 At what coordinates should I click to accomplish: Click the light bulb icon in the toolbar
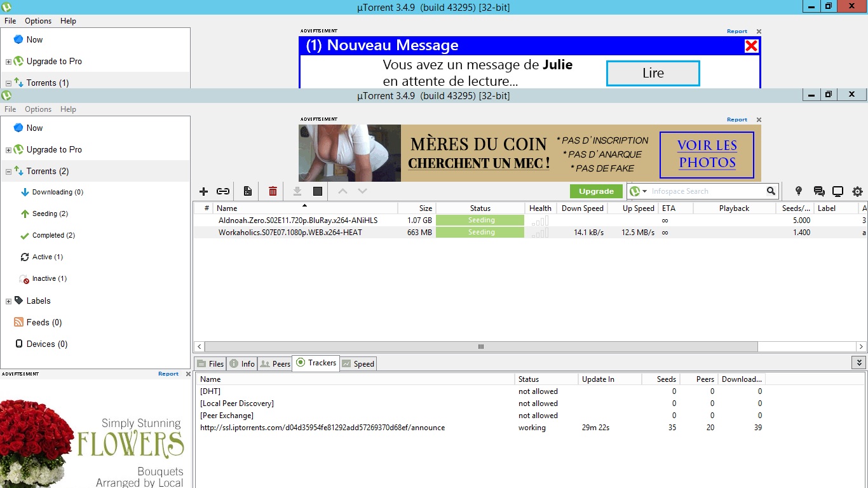coord(799,191)
